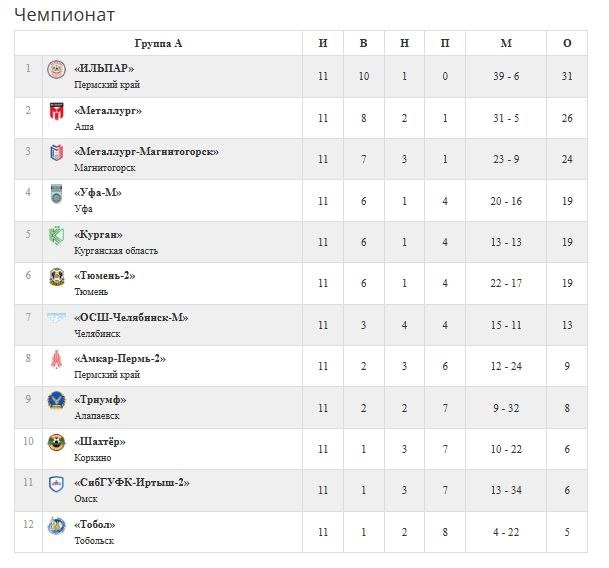Click the Металлург-Магнитогорск team crest icon
The image size is (609, 568).
click(56, 153)
